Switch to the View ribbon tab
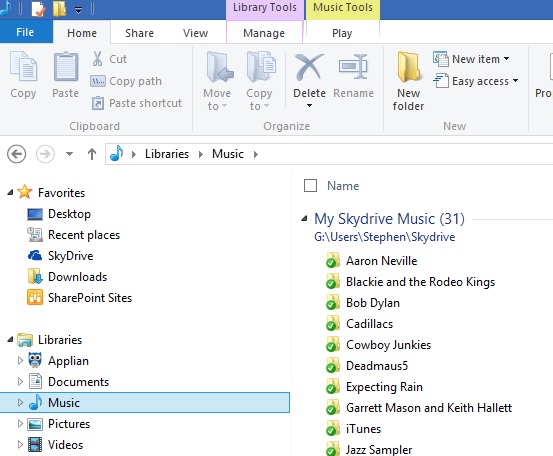 (195, 33)
